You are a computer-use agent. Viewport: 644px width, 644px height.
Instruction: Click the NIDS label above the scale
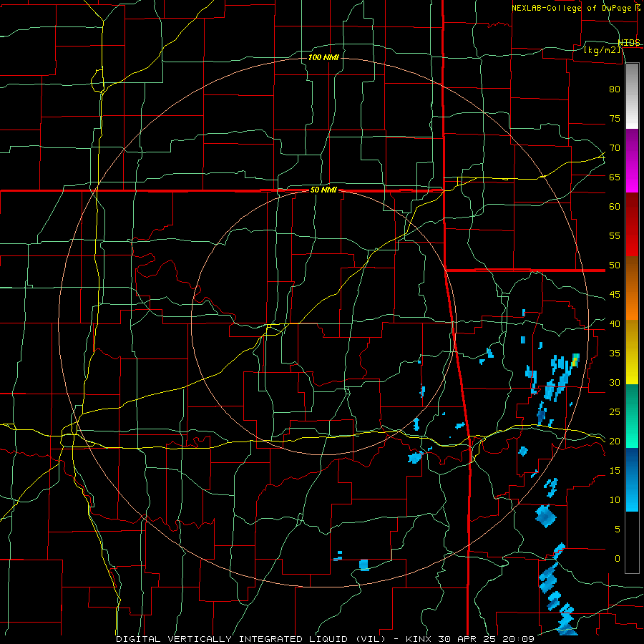click(x=629, y=43)
